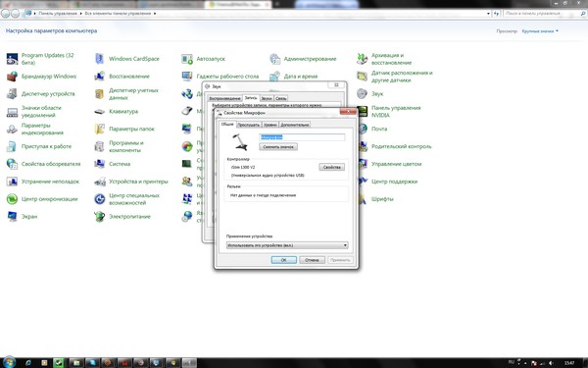Open Управление цветом item
This screenshot has height=368, width=588.
(x=389, y=164)
